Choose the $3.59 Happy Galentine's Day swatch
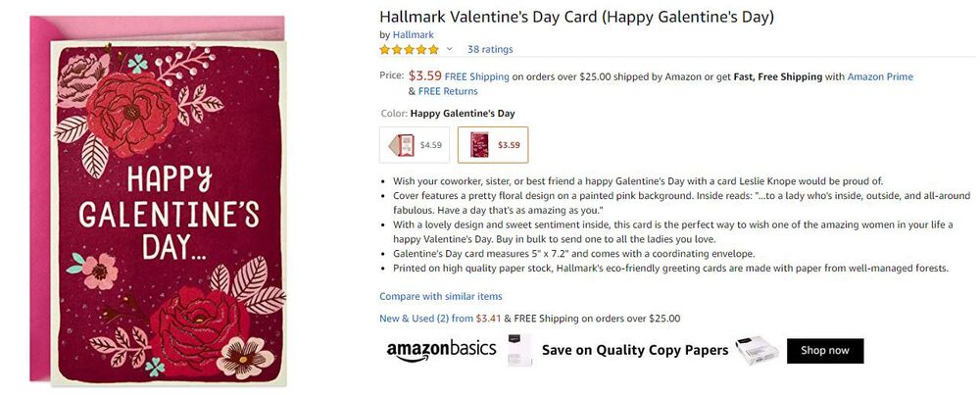This screenshot has height=395, width=980. click(493, 145)
